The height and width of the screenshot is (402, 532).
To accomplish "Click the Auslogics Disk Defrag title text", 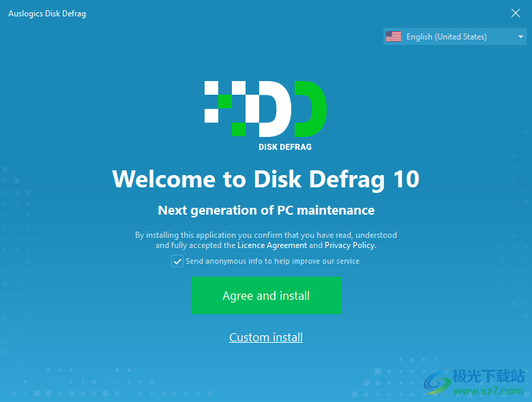I will [47, 14].
